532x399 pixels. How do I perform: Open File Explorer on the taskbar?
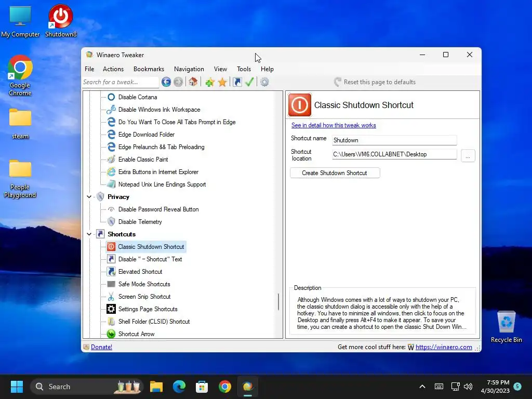156,387
